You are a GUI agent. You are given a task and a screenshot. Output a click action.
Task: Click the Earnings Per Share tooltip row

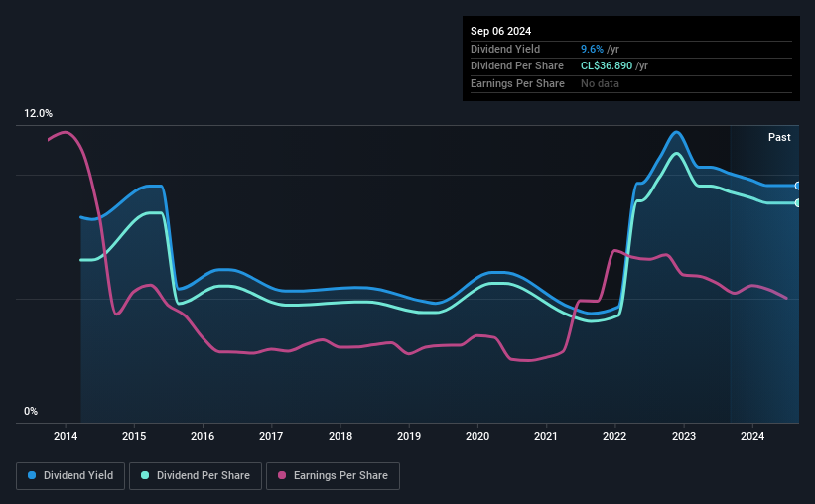[631, 83]
